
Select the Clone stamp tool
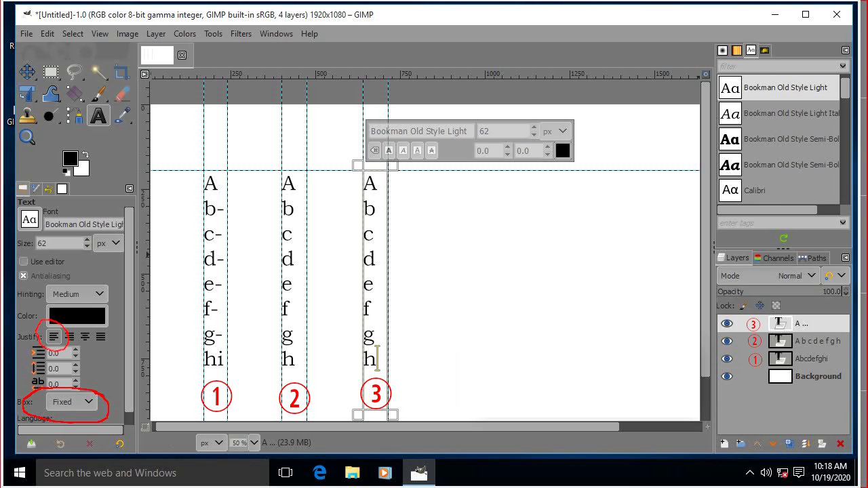tap(27, 116)
